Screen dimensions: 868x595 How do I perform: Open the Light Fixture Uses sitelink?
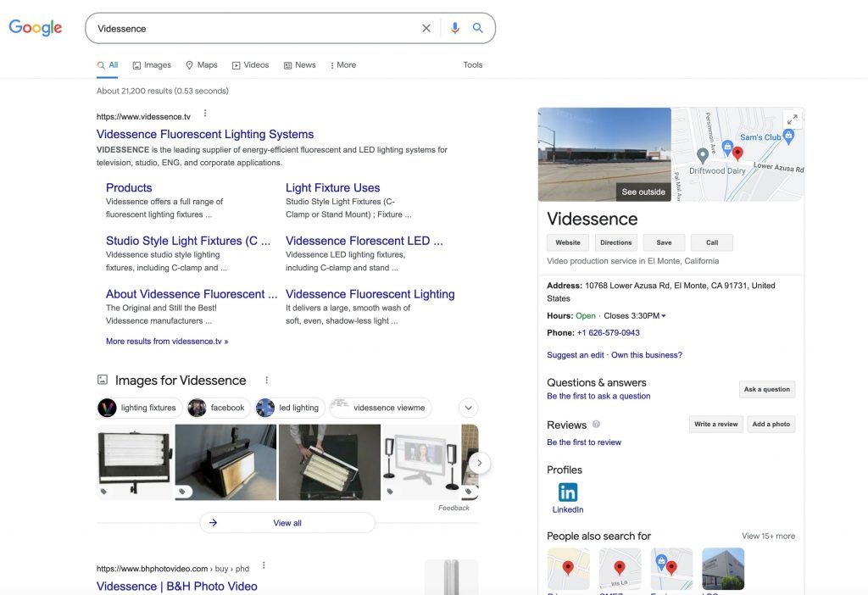[332, 187]
